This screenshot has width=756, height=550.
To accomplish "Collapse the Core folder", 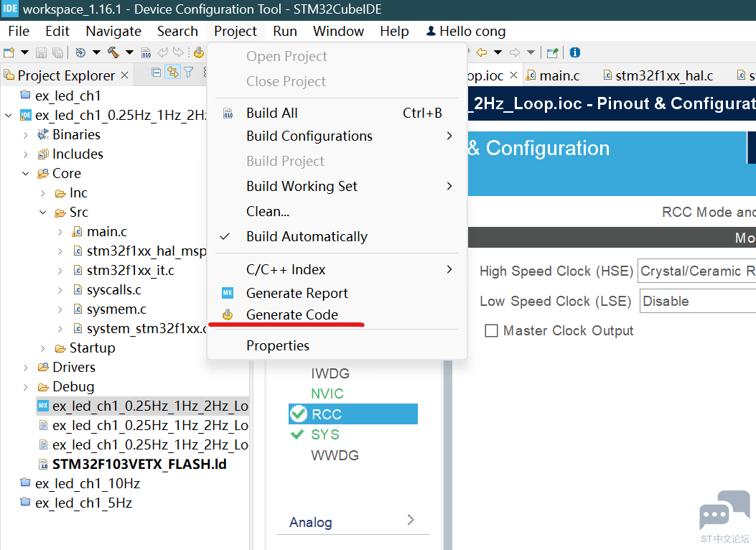I will pos(26,174).
